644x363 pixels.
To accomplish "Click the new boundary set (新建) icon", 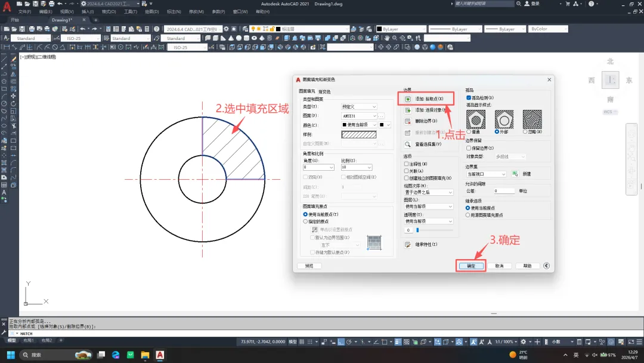I will pyautogui.click(x=515, y=174).
